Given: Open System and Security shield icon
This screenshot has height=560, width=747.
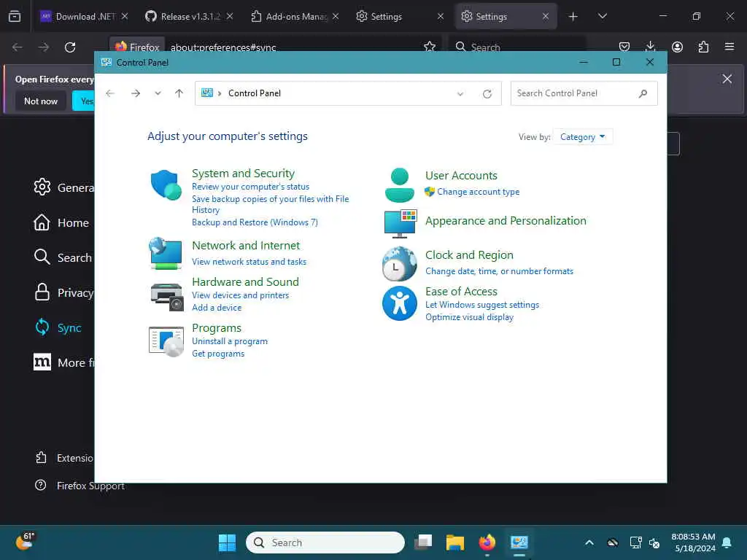Looking at the screenshot, I should tap(166, 184).
